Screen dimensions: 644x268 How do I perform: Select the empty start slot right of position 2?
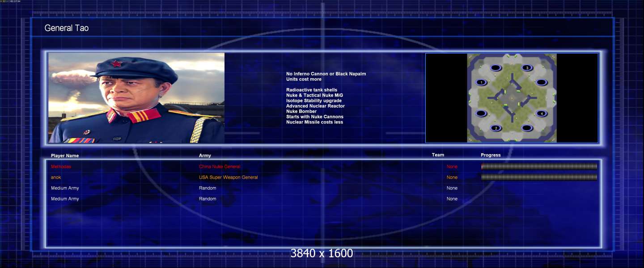pyautogui.click(x=527, y=128)
